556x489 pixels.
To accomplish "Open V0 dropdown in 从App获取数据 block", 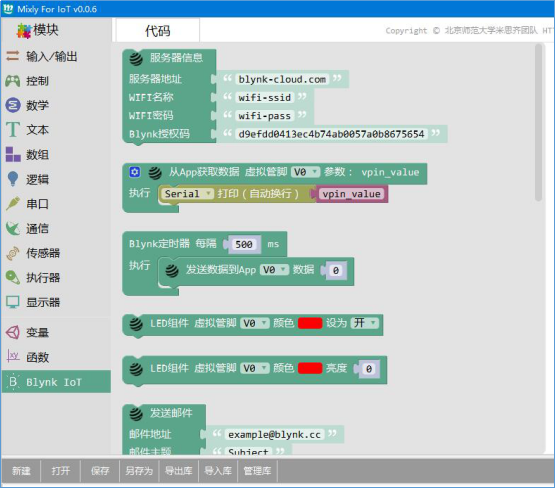I will [x=305, y=172].
